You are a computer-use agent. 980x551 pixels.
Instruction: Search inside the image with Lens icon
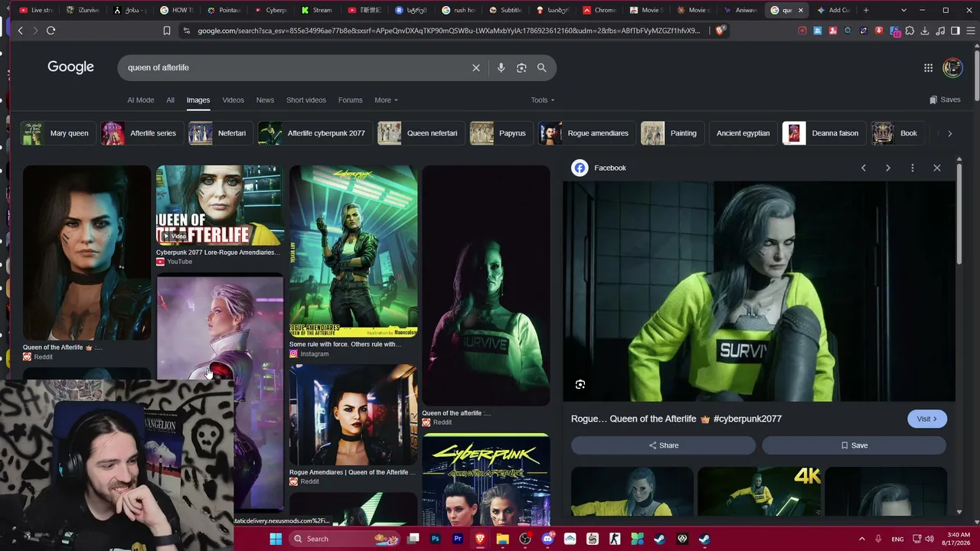click(x=580, y=384)
